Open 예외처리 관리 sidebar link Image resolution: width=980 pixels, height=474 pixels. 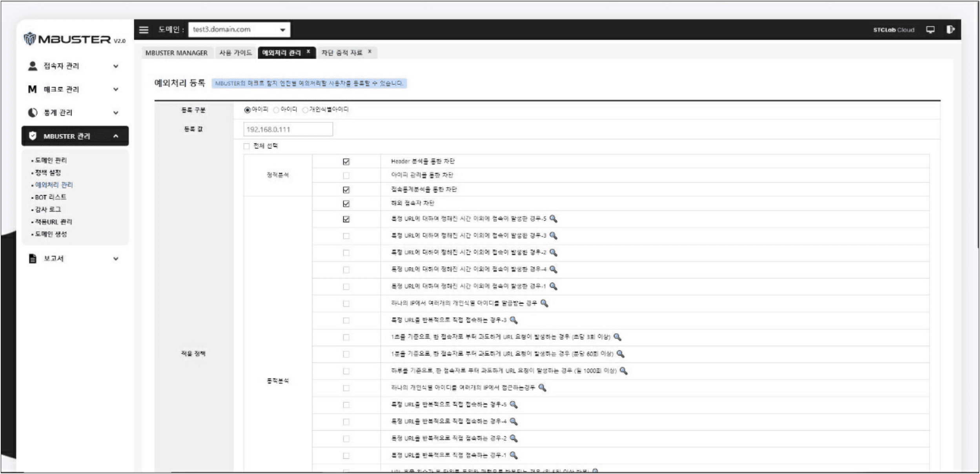pos(54,185)
